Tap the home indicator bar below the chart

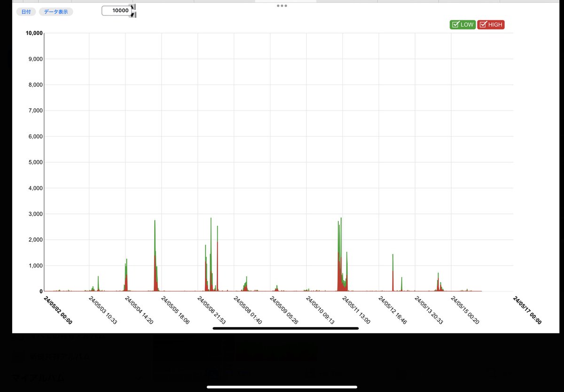[285, 328]
